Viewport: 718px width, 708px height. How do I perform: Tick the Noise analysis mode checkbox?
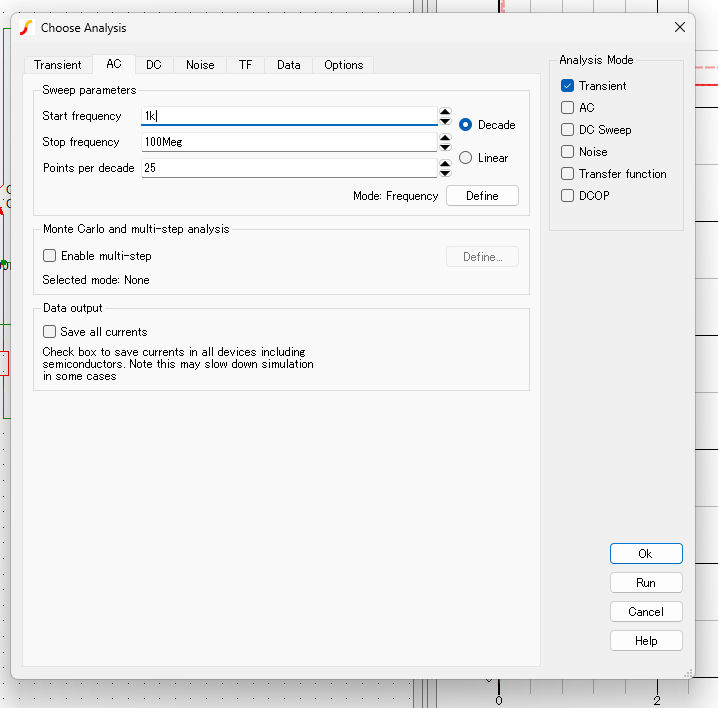point(568,152)
